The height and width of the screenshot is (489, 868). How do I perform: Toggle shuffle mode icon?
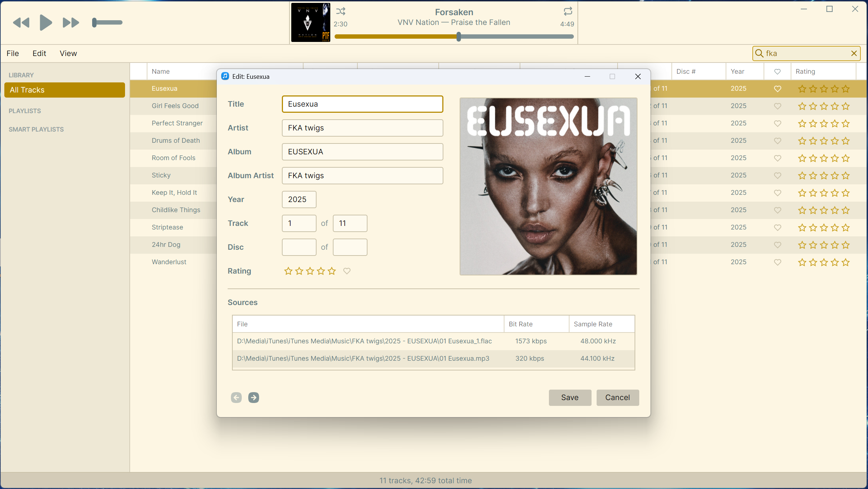[341, 11]
